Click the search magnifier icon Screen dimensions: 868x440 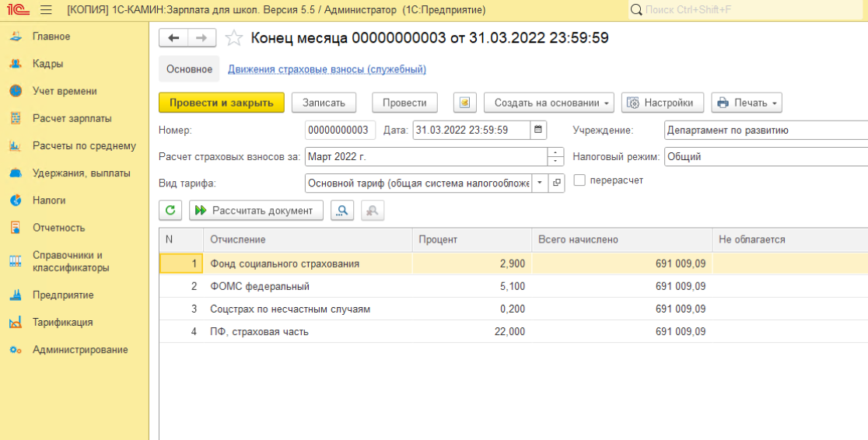[x=636, y=10]
